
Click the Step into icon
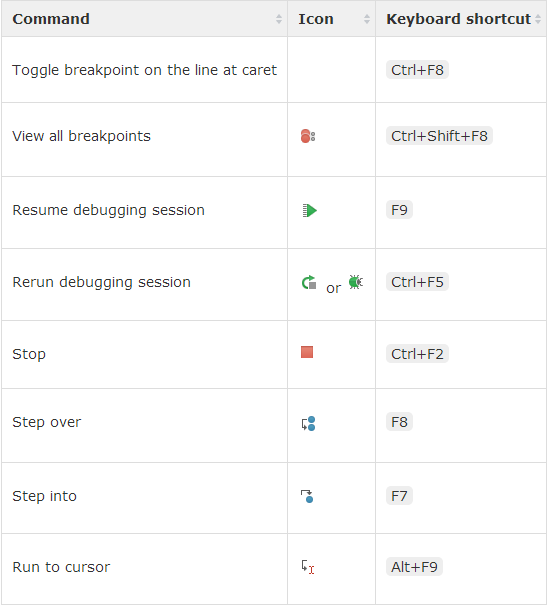(307, 496)
